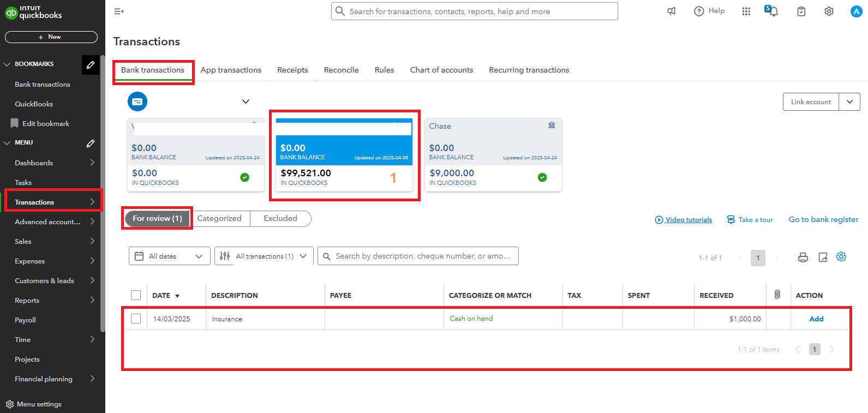Select the Chase bank account card

click(493, 155)
